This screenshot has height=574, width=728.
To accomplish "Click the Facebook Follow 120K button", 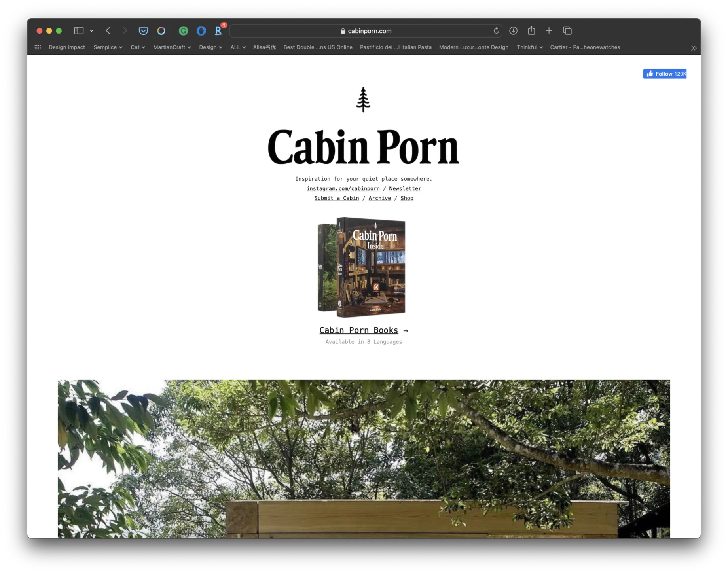I will (x=665, y=74).
